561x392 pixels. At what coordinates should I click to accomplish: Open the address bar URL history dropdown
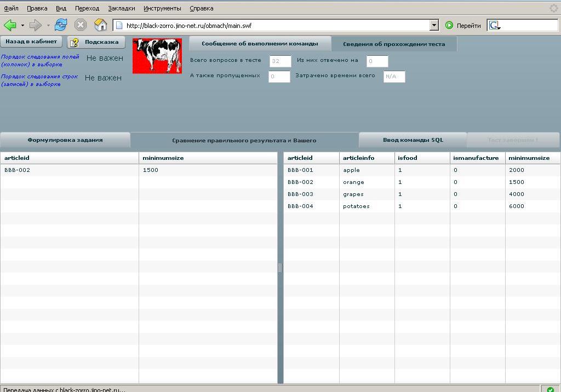pyautogui.click(x=434, y=25)
